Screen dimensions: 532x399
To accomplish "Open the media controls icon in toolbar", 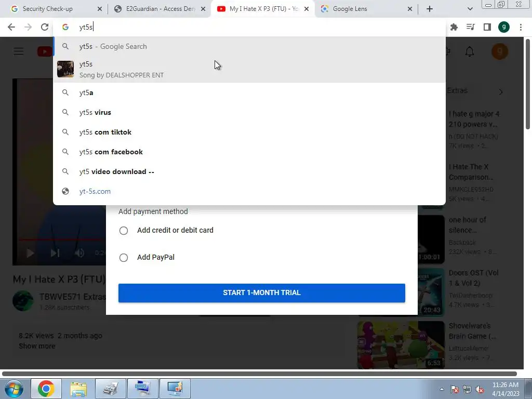I will (470, 27).
